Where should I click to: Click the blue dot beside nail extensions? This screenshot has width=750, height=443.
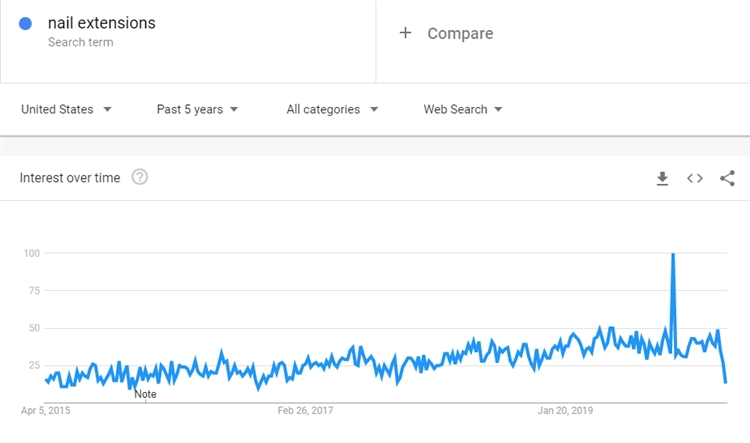pyautogui.click(x=26, y=23)
